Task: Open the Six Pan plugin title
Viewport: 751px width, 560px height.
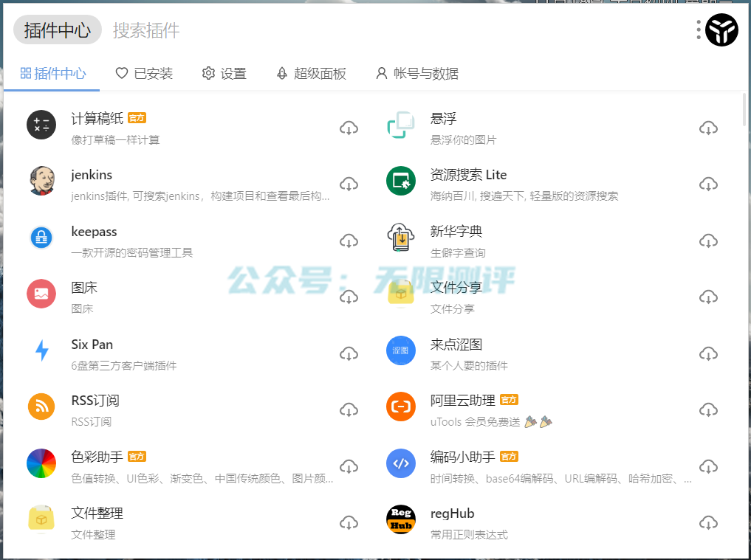Action: click(x=92, y=344)
